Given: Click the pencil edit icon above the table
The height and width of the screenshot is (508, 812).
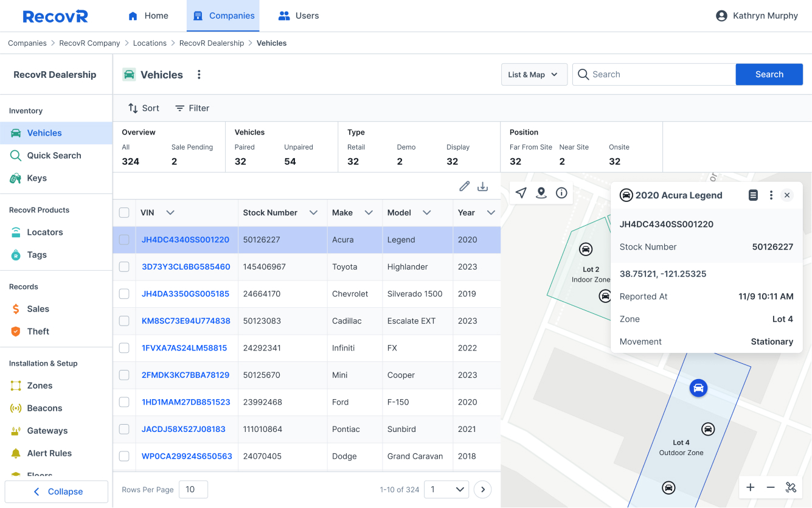Looking at the screenshot, I should tap(464, 186).
